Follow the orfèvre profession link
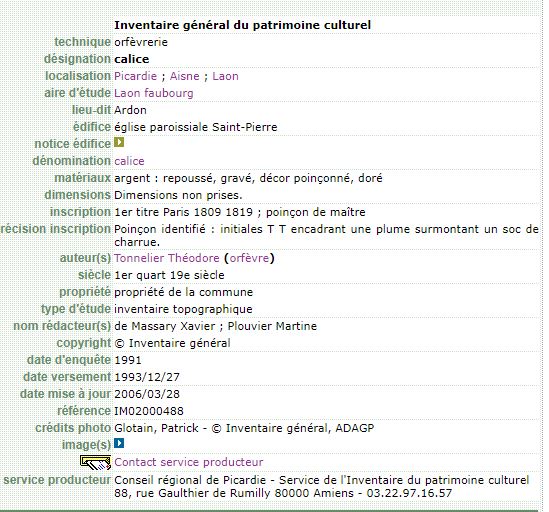 (249, 258)
